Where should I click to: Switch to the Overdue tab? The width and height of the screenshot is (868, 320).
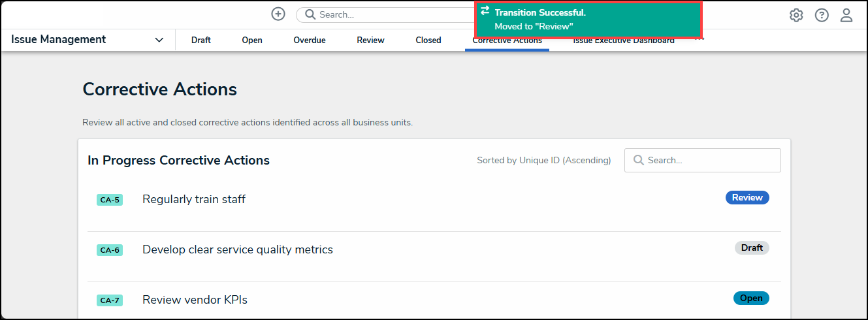pos(310,40)
